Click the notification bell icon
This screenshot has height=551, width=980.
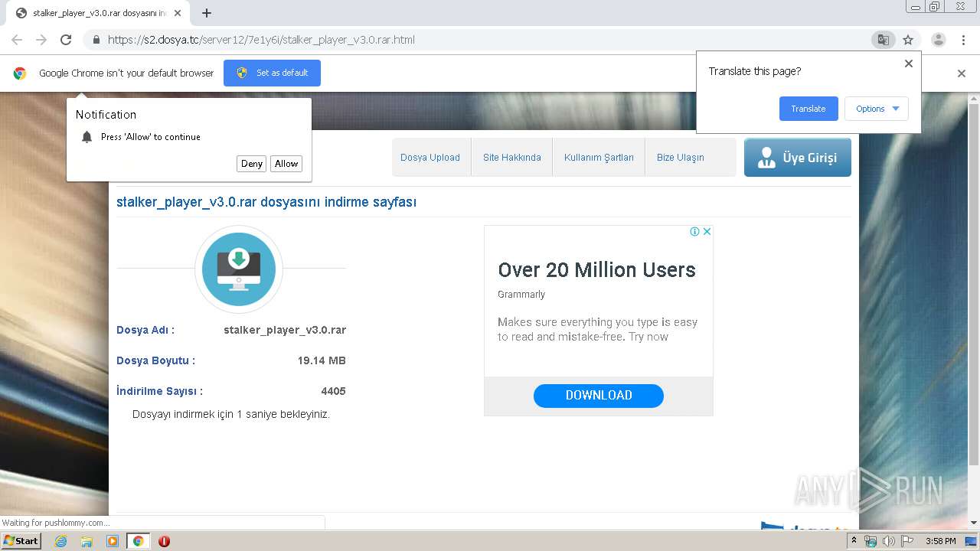coord(87,137)
